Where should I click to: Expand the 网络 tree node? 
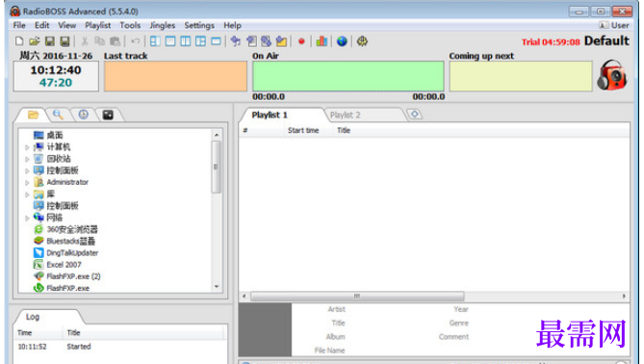pos(27,218)
